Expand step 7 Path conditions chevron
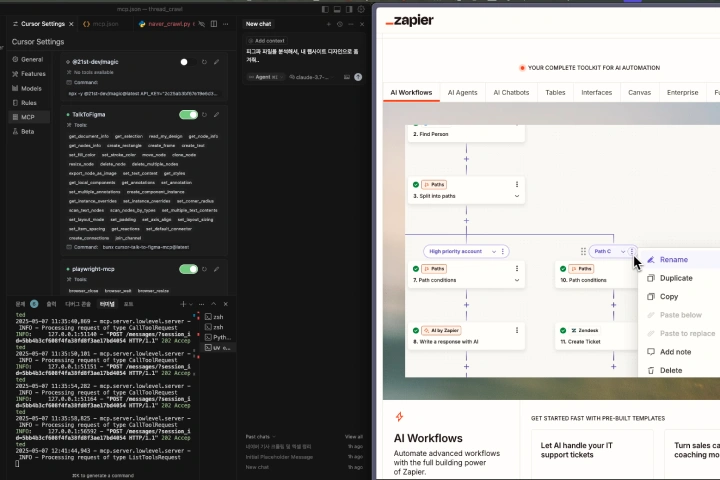 click(517, 280)
